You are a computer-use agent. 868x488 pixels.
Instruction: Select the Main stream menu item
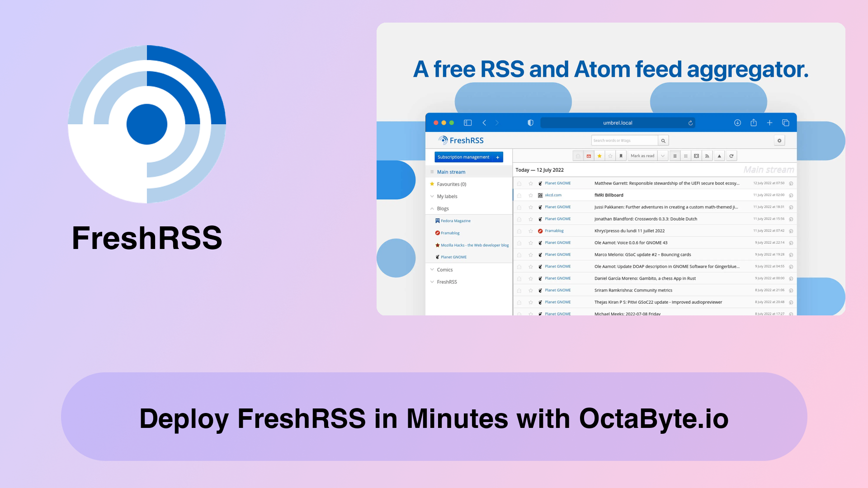coord(451,172)
